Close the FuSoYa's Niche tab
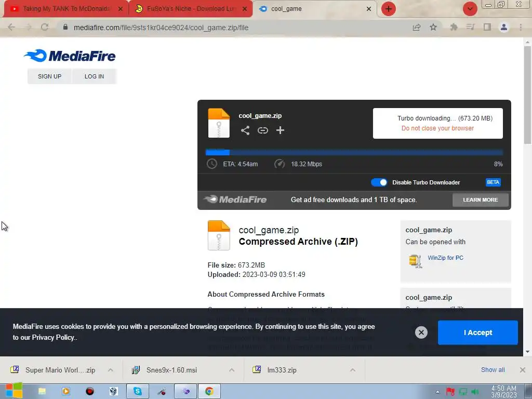Screen dimensions: 532x399 click(245, 9)
